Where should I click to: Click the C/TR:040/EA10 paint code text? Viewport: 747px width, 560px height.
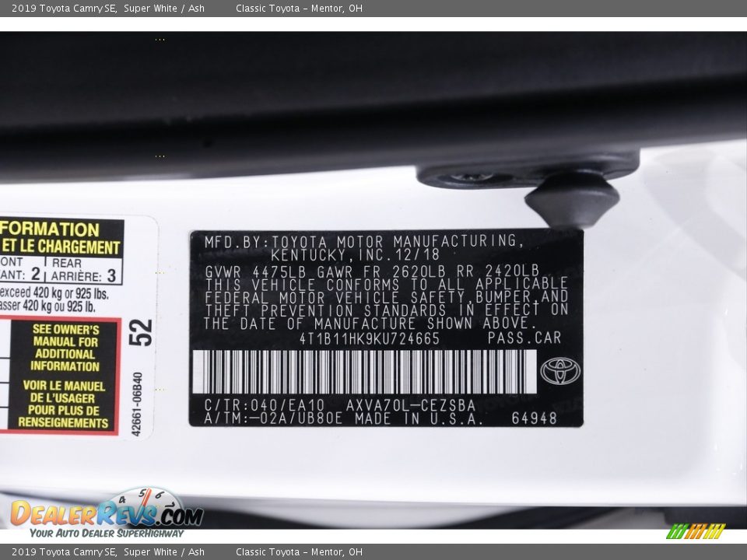pos(264,405)
